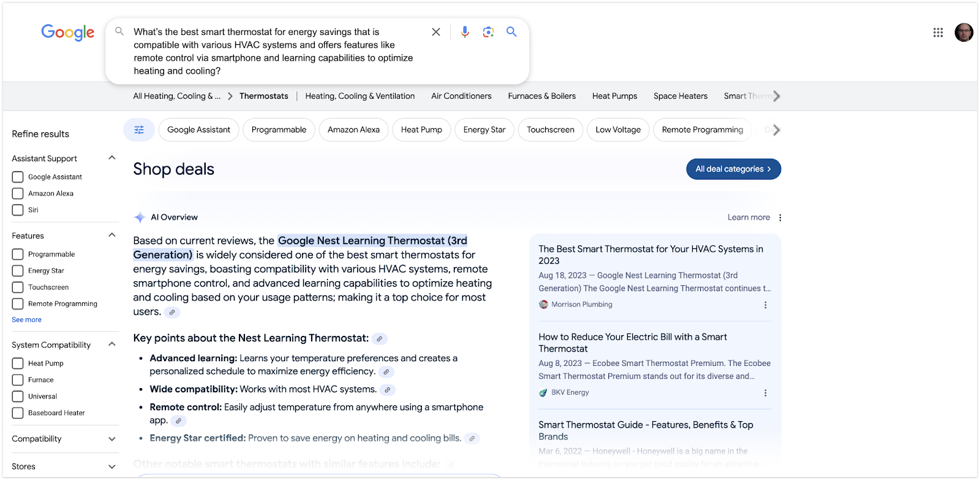This screenshot has height=480, width=980.
Task: Click inside the search query text box
Action: (x=274, y=51)
